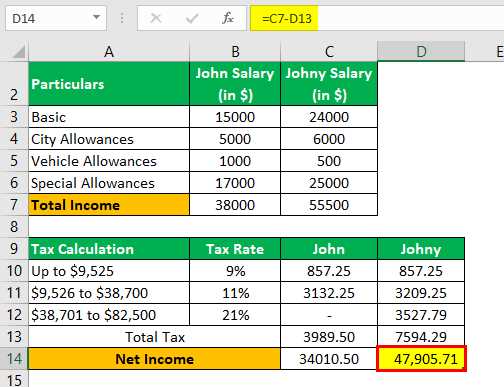Select row 3 header
Viewport: 504px width, 387px height.
click(14, 117)
